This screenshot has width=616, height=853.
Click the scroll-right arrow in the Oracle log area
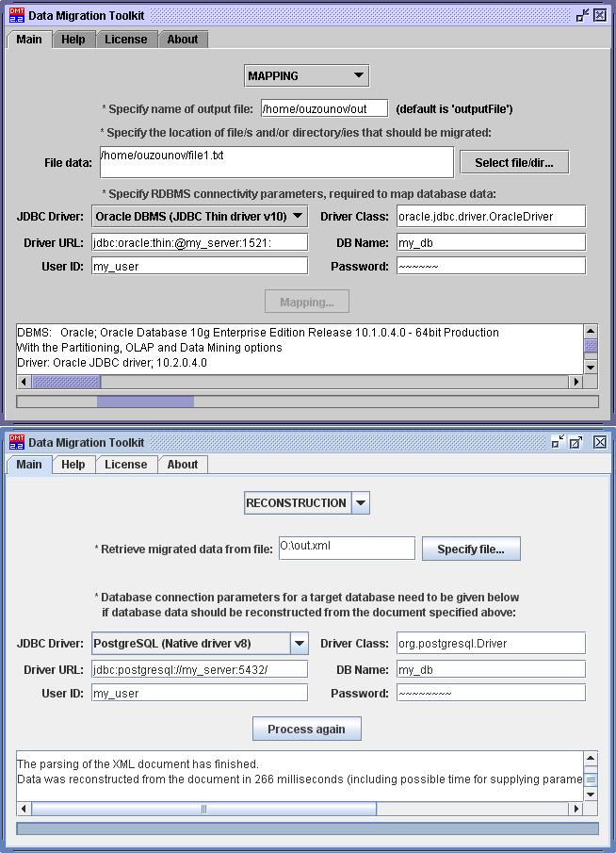click(575, 382)
